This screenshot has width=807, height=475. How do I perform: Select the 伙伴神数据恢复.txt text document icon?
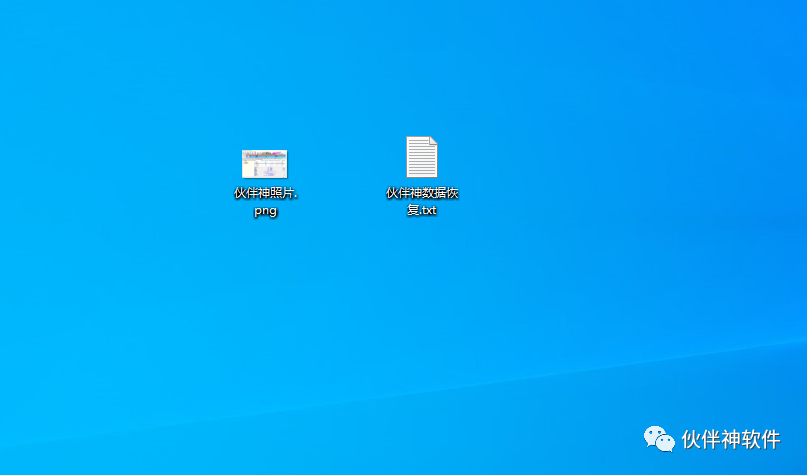pos(422,157)
